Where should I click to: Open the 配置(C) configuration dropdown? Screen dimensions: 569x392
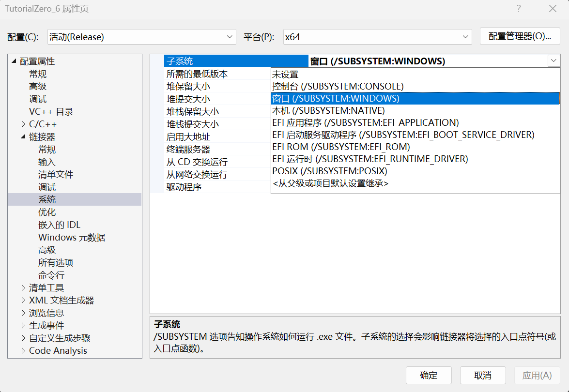click(141, 37)
